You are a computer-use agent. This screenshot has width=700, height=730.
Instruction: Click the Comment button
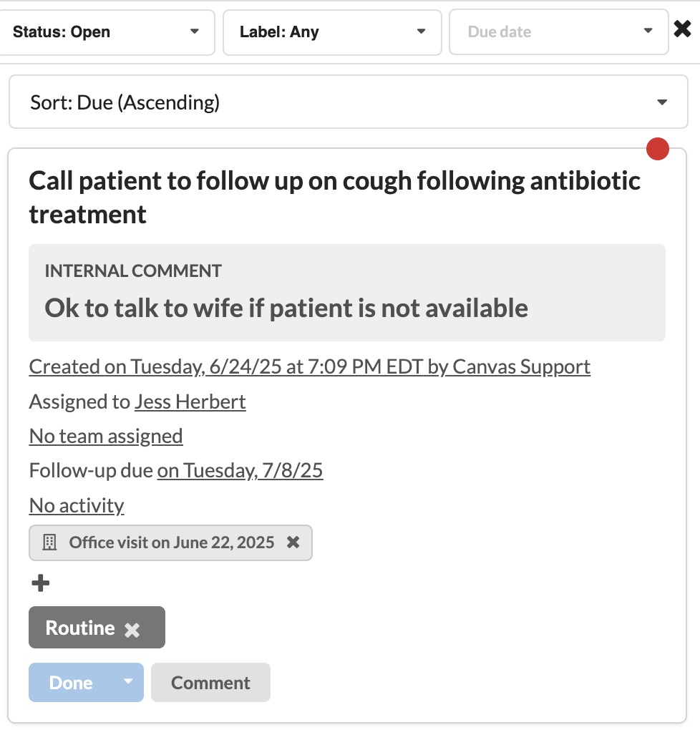[x=210, y=683]
